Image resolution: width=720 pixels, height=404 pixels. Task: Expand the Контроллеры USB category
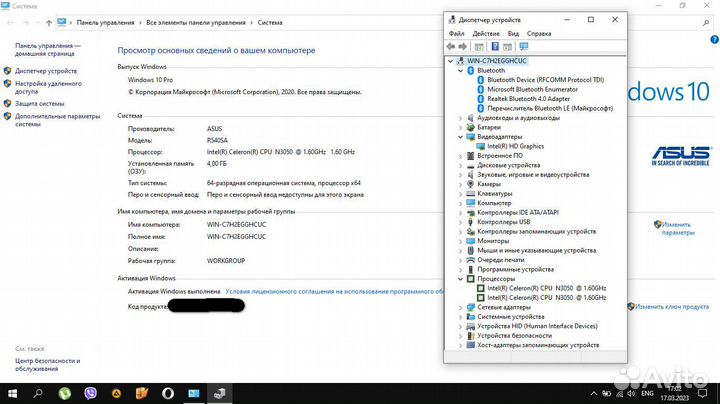[x=460, y=222]
